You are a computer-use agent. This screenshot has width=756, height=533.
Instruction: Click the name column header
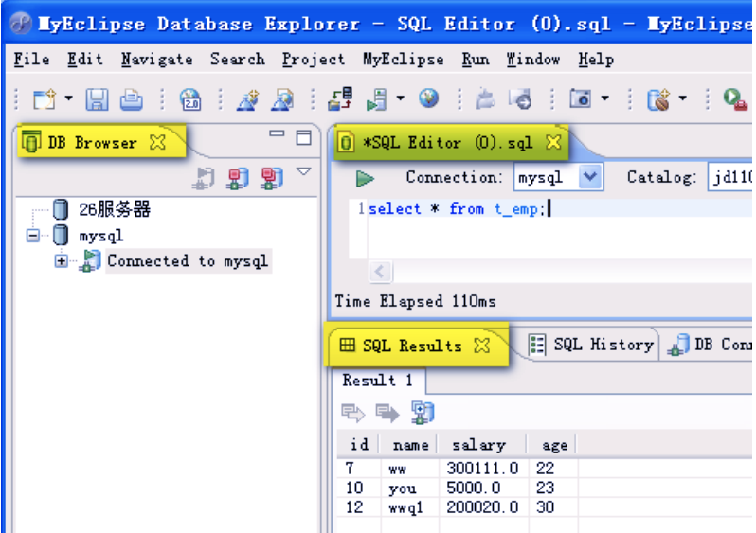[x=409, y=445]
